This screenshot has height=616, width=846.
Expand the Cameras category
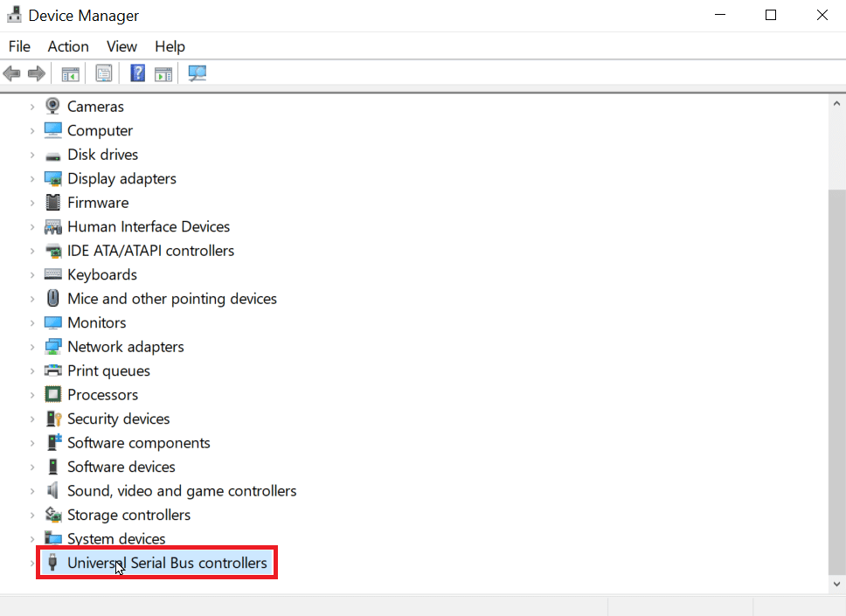click(32, 107)
